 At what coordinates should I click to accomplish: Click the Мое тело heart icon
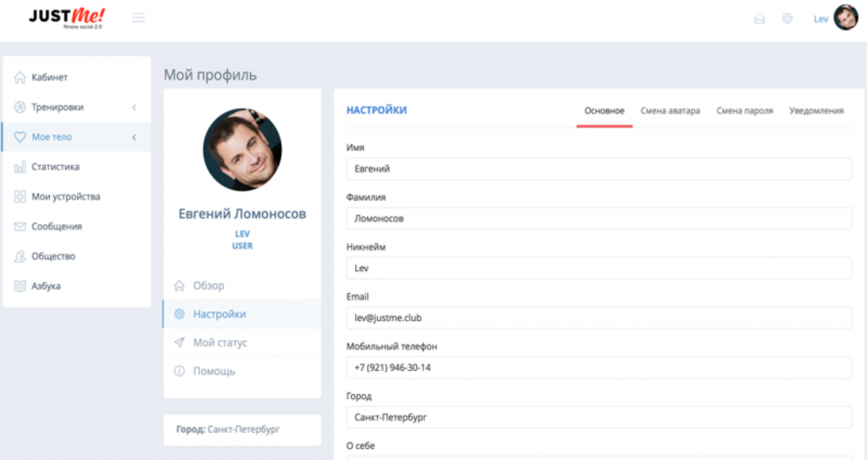click(x=20, y=136)
